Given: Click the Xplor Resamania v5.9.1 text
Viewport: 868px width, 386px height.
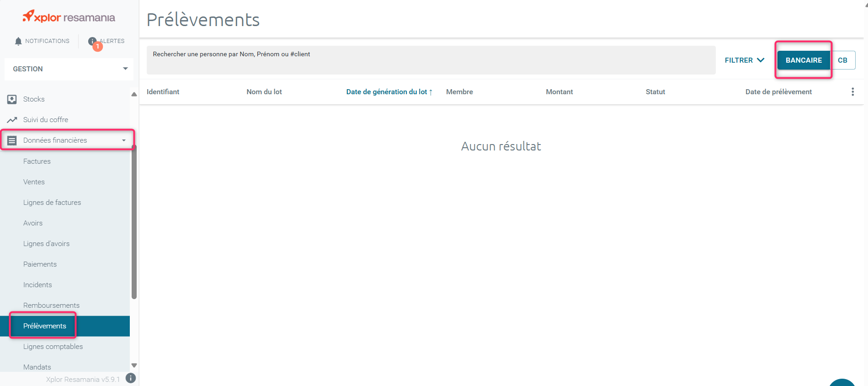Looking at the screenshot, I should (83, 380).
